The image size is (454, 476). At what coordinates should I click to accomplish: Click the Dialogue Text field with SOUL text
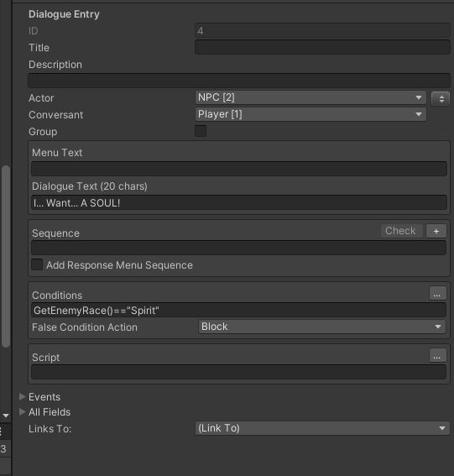pos(239,202)
